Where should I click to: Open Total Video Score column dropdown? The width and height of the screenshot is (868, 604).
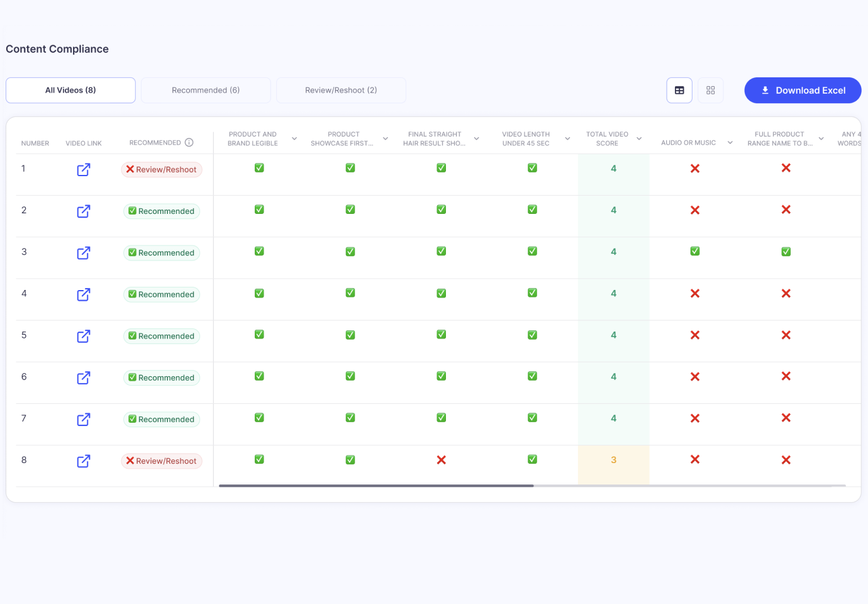(x=639, y=139)
